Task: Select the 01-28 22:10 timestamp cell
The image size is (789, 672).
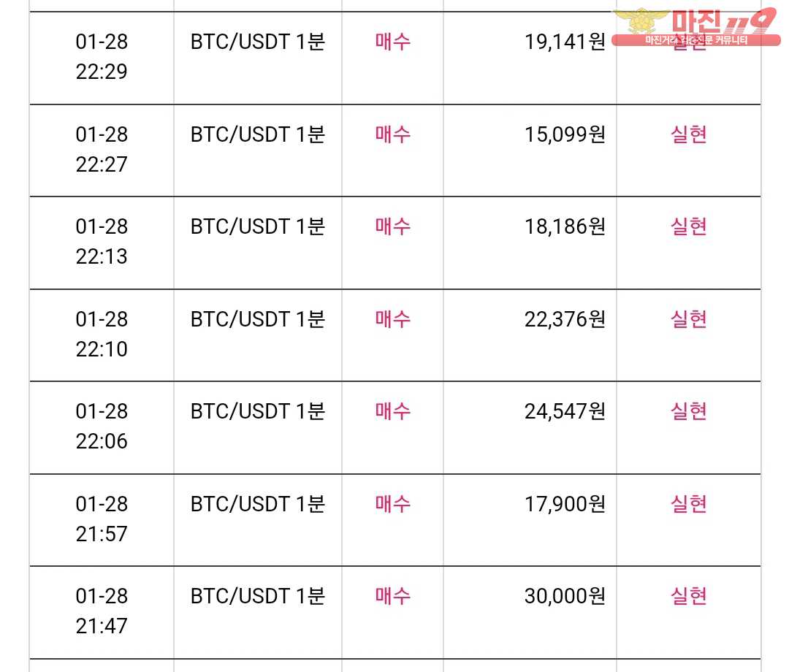Action: [102, 334]
